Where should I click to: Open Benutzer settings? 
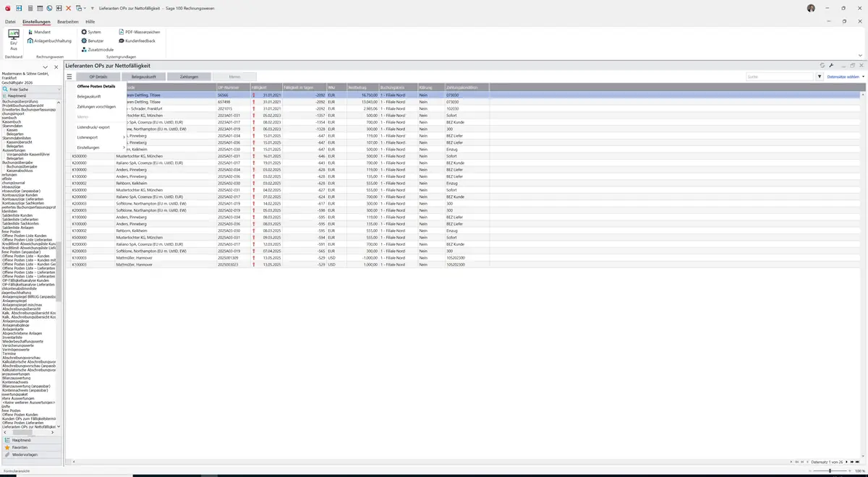93,41
